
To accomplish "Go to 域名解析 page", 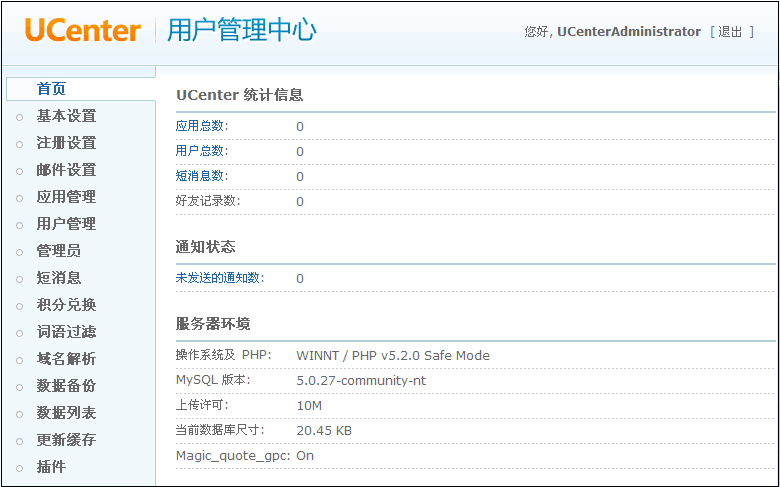I will tap(66, 359).
